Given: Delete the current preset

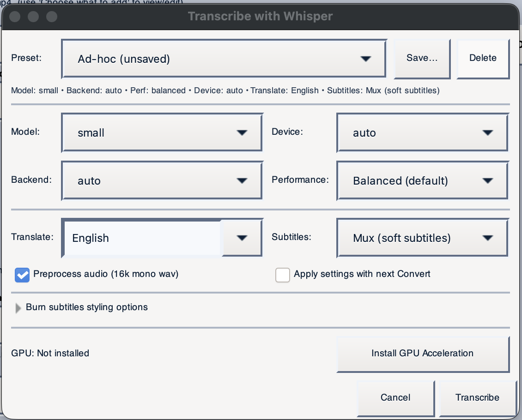Looking at the screenshot, I should (x=483, y=58).
